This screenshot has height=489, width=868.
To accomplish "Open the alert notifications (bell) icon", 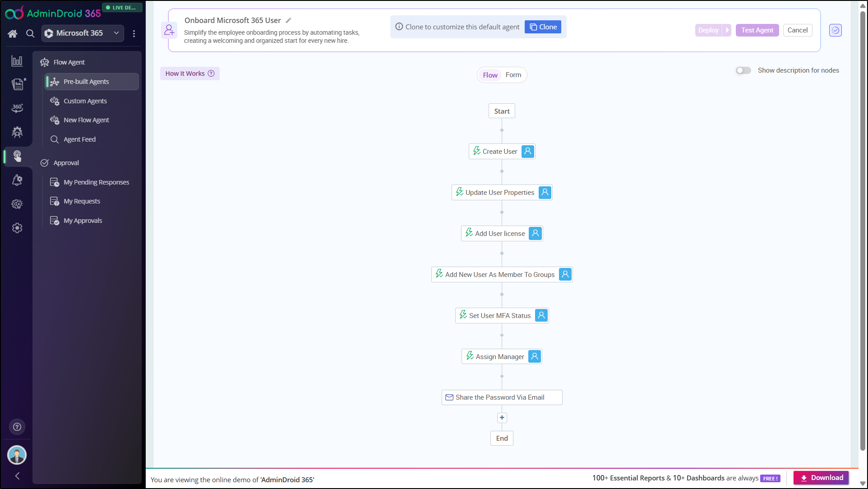I will [17, 180].
